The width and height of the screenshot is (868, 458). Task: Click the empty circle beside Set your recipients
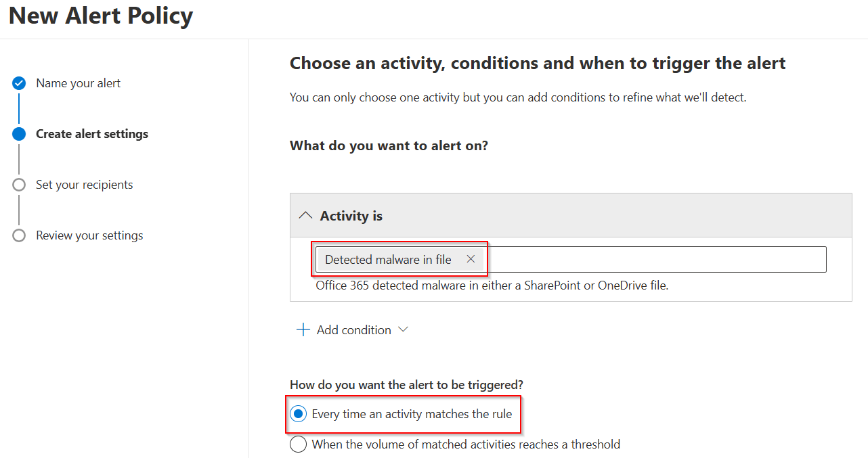18,184
